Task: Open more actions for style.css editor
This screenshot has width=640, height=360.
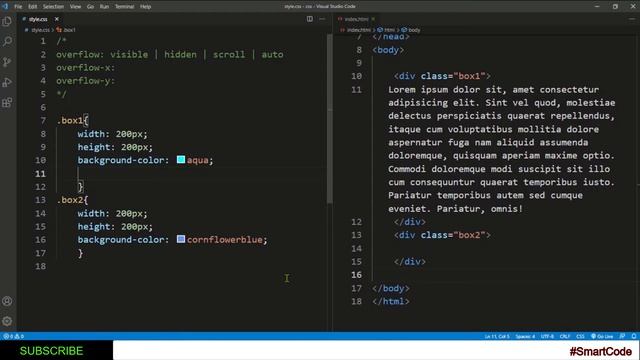Action: [322, 19]
